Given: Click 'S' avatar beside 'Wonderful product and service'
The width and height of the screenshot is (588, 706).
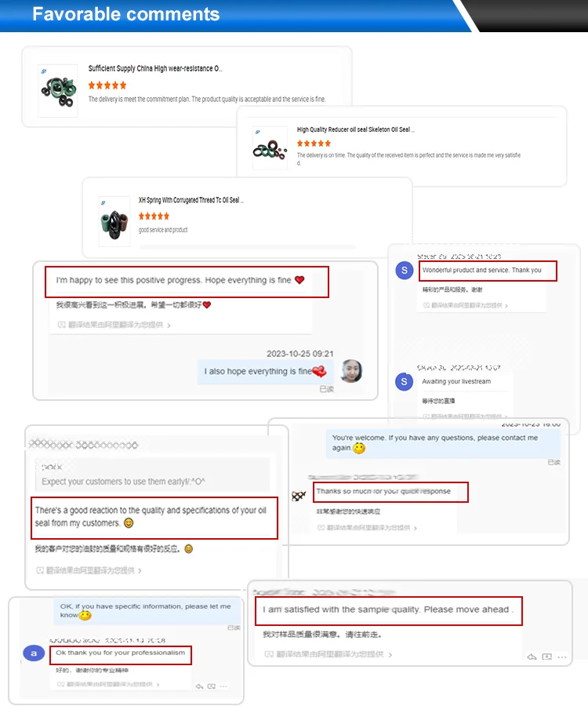Looking at the screenshot, I should (404, 270).
